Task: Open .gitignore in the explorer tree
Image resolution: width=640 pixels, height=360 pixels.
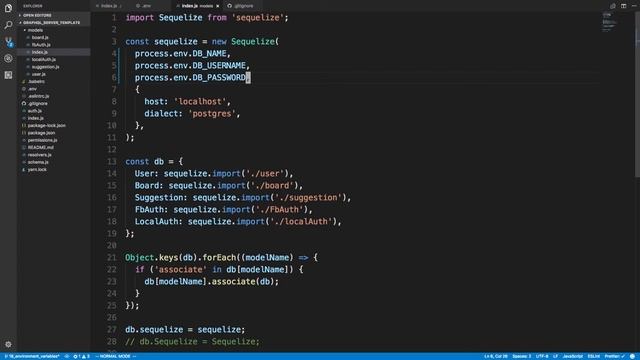Action: pyautogui.click(x=38, y=103)
